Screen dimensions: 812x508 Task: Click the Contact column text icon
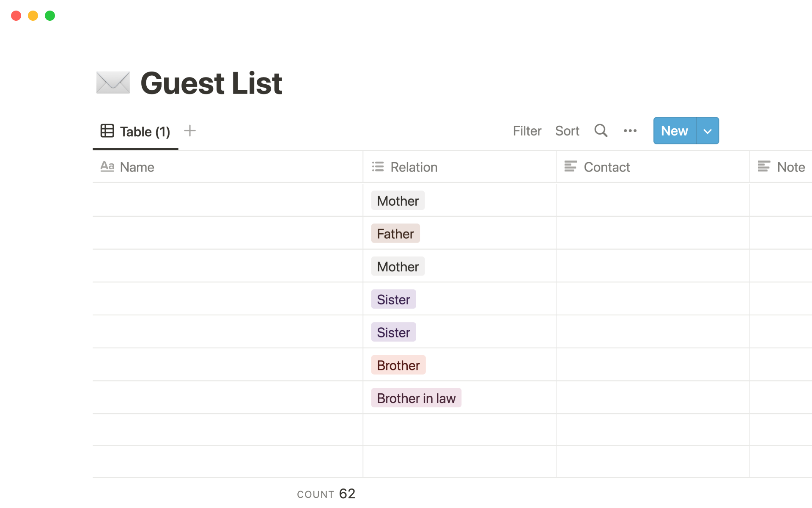[x=571, y=166]
